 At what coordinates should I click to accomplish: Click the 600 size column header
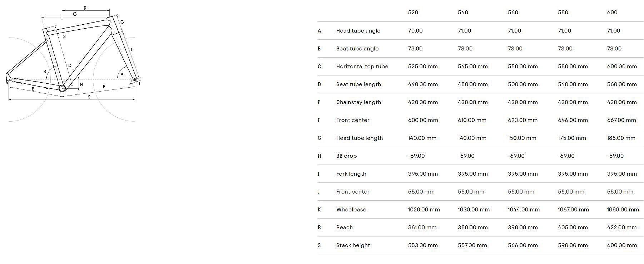click(612, 13)
